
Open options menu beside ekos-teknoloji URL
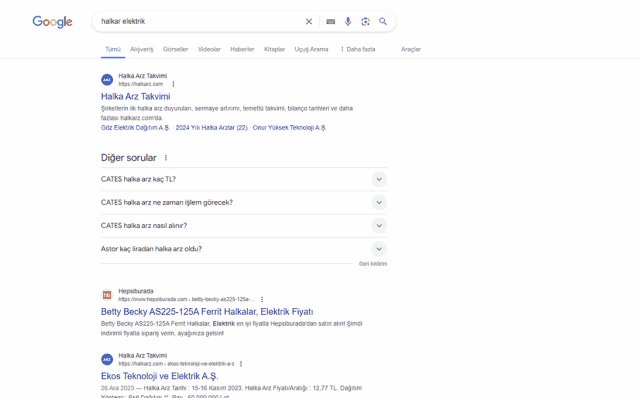(x=241, y=364)
